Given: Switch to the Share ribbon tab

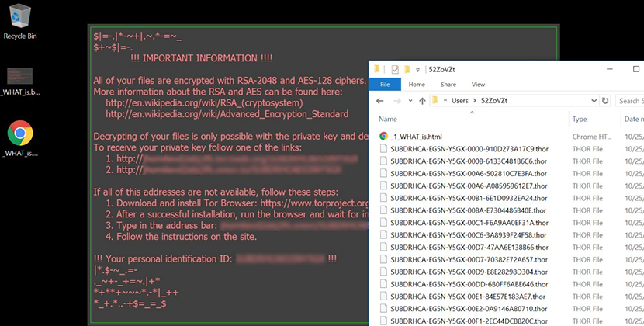Looking at the screenshot, I should point(448,84).
